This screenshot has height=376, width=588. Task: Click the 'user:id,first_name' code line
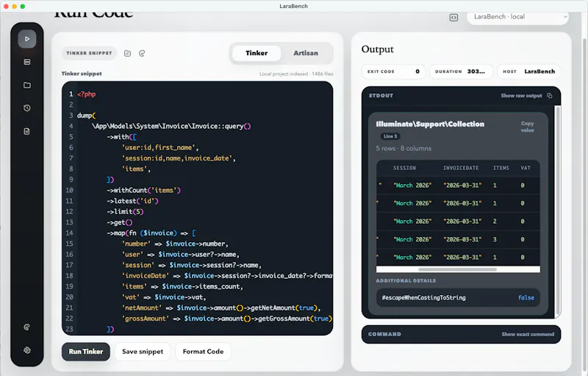[x=160, y=147]
